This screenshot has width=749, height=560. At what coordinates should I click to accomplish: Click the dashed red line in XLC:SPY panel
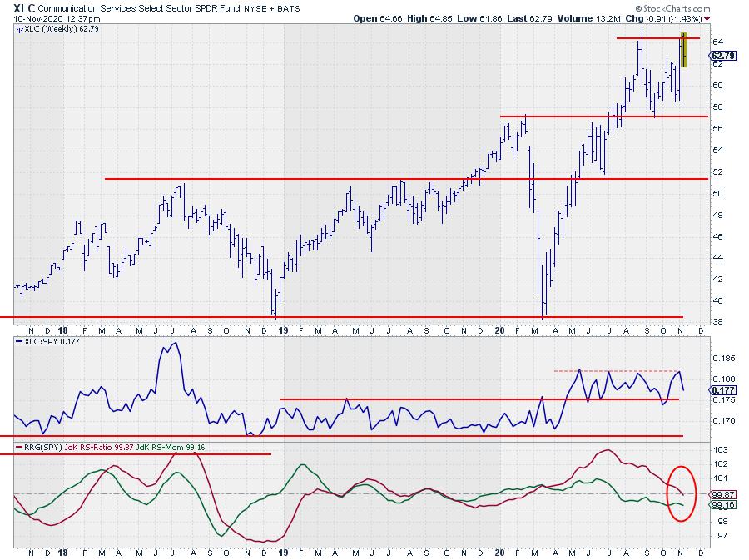614,370
